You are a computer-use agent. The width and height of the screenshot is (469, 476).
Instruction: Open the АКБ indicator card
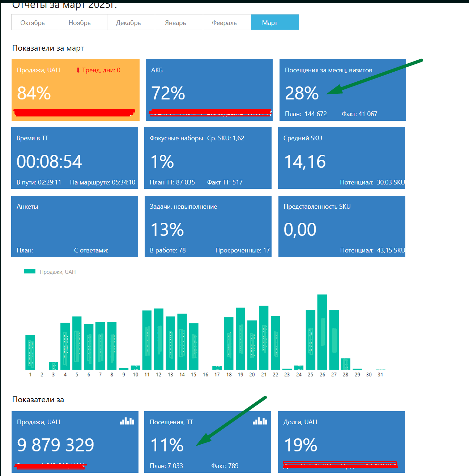(x=209, y=90)
